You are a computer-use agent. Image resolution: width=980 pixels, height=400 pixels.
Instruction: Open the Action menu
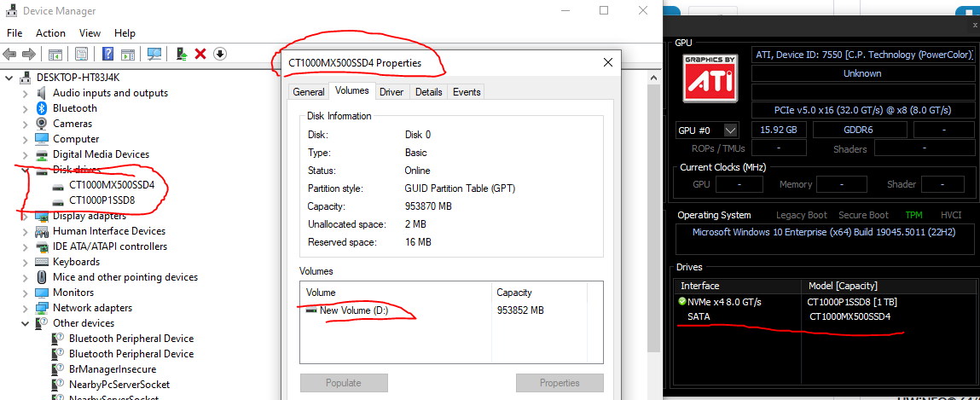[50, 33]
